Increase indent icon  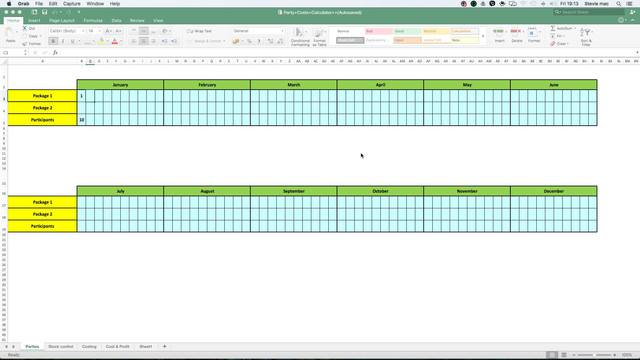[174, 41]
